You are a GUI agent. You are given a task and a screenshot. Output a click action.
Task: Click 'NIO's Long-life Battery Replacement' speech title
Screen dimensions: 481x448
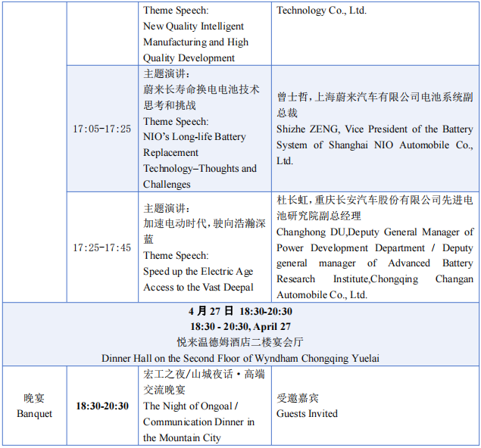point(195,145)
